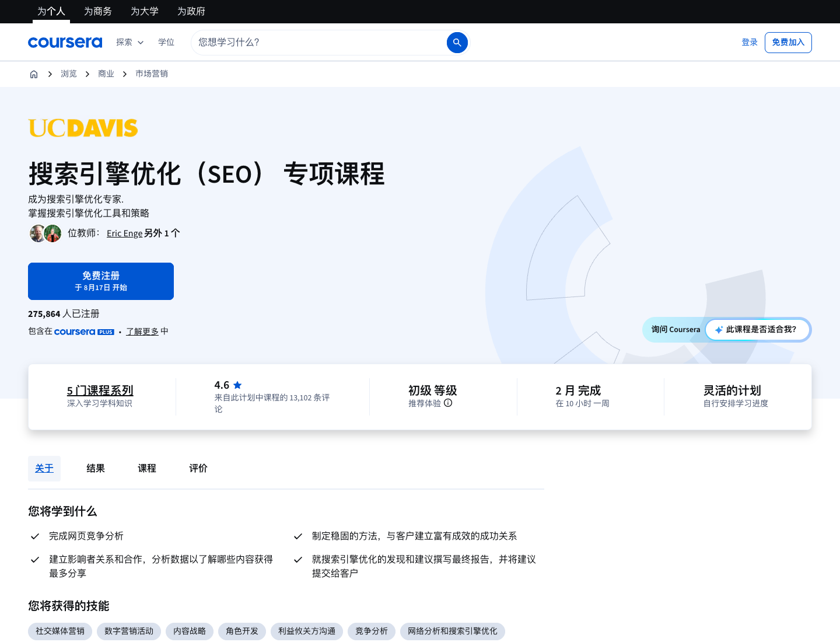Click the 免费注册 enroll button
The height and width of the screenshot is (642, 840).
(101, 281)
